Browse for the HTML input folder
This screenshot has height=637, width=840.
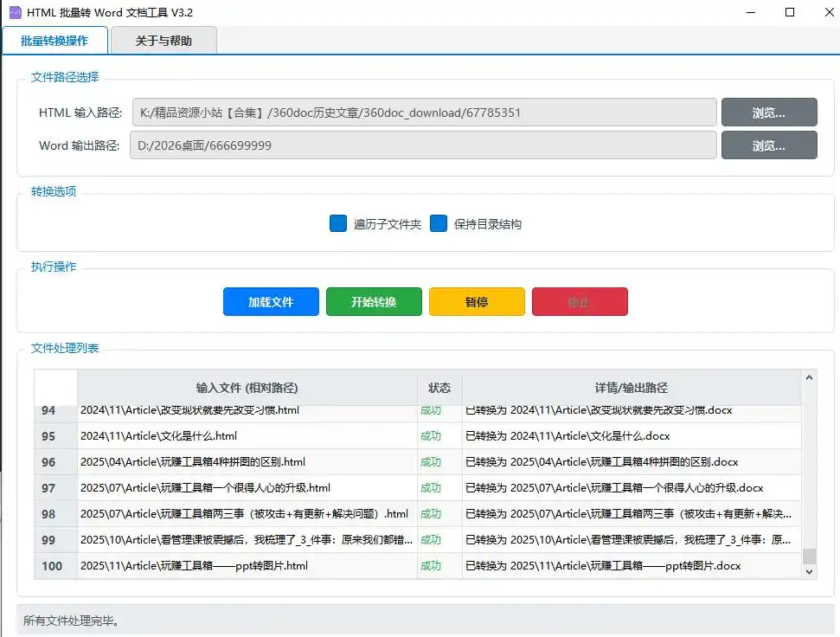pos(768,113)
